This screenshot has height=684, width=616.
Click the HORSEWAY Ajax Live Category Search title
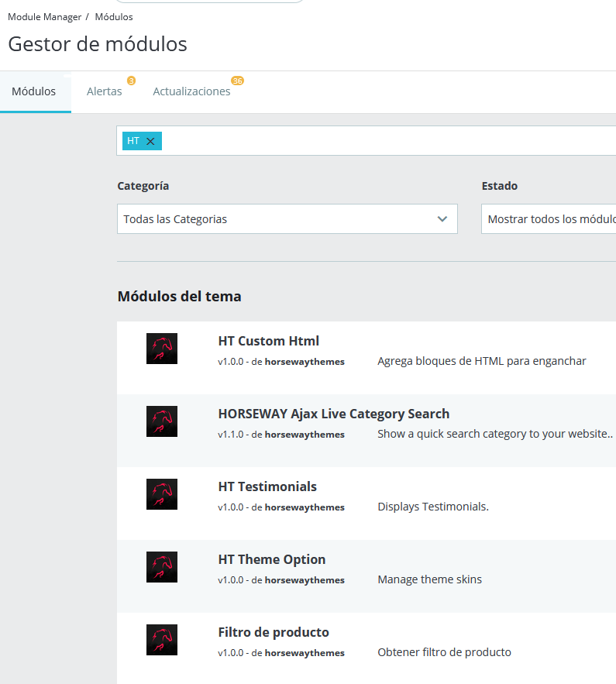(334, 414)
